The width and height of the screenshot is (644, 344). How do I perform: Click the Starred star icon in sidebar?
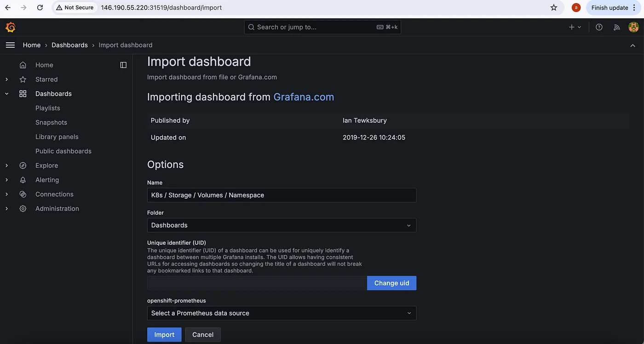23,79
